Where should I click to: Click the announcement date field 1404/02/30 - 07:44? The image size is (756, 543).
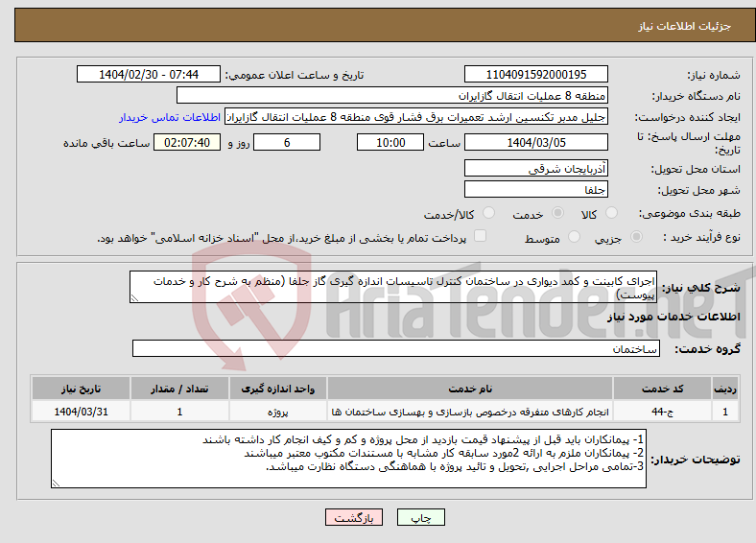(x=149, y=74)
